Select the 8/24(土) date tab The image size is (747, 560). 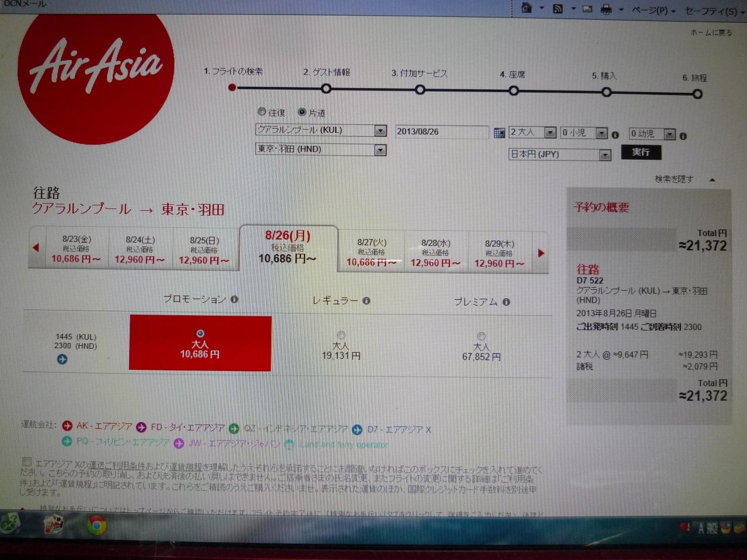pyautogui.click(x=140, y=250)
